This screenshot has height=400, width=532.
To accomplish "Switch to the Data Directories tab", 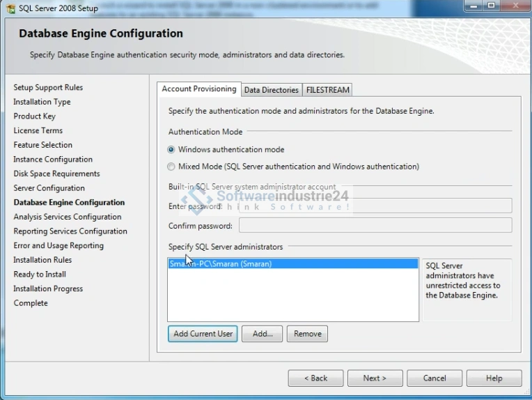I will coord(271,90).
